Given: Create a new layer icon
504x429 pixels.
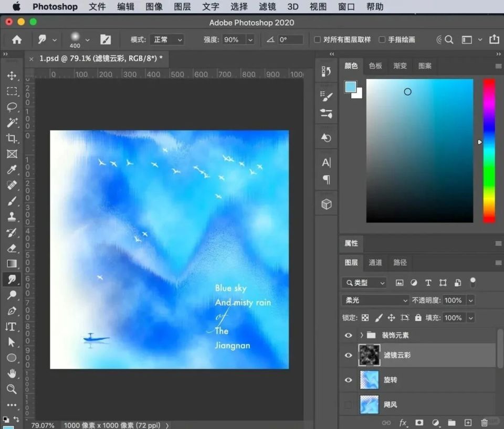Looking at the screenshot, I should tap(468, 423).
